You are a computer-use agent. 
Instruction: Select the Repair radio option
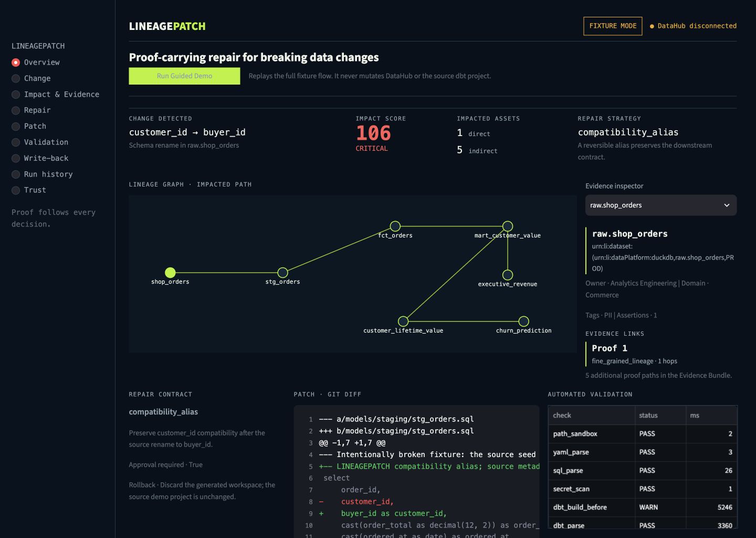(31, 110)
